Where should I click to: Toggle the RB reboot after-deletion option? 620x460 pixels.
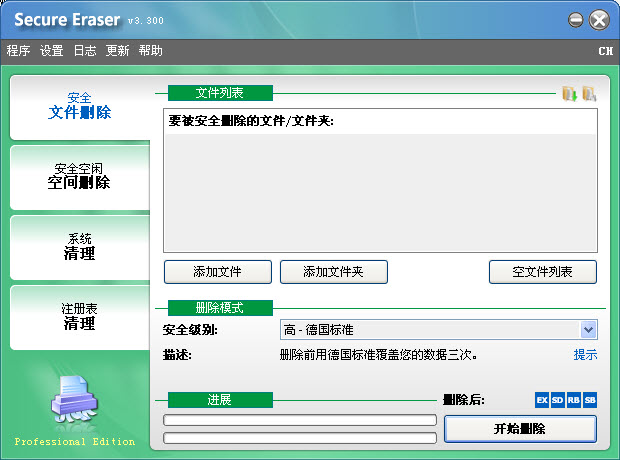point(573,400)
